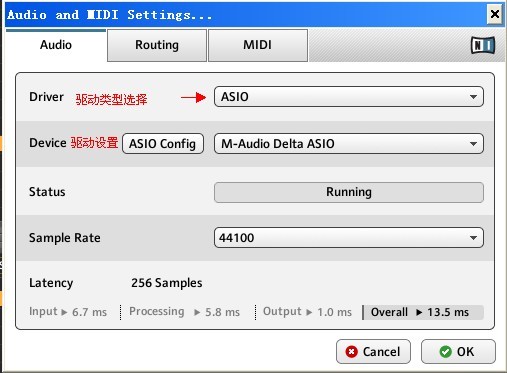Click the Input 6.7 ms latency text
The width and height of the screenshot is (507, 373).
pos(68,312)
